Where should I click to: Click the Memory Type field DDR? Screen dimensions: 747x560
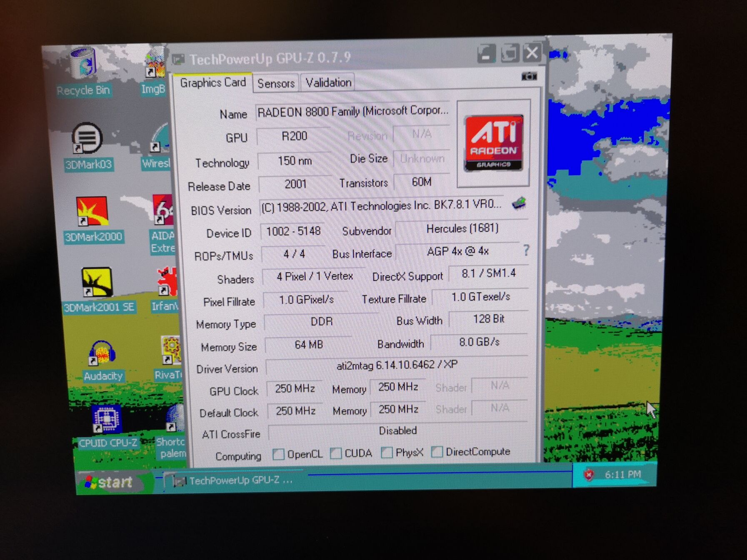click(321, 321)
